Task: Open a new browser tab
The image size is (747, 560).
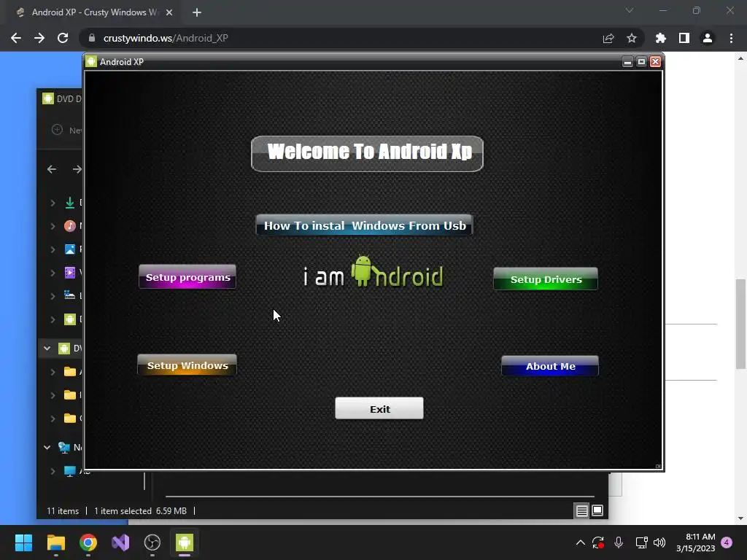Action: click(x=197, y=12)
